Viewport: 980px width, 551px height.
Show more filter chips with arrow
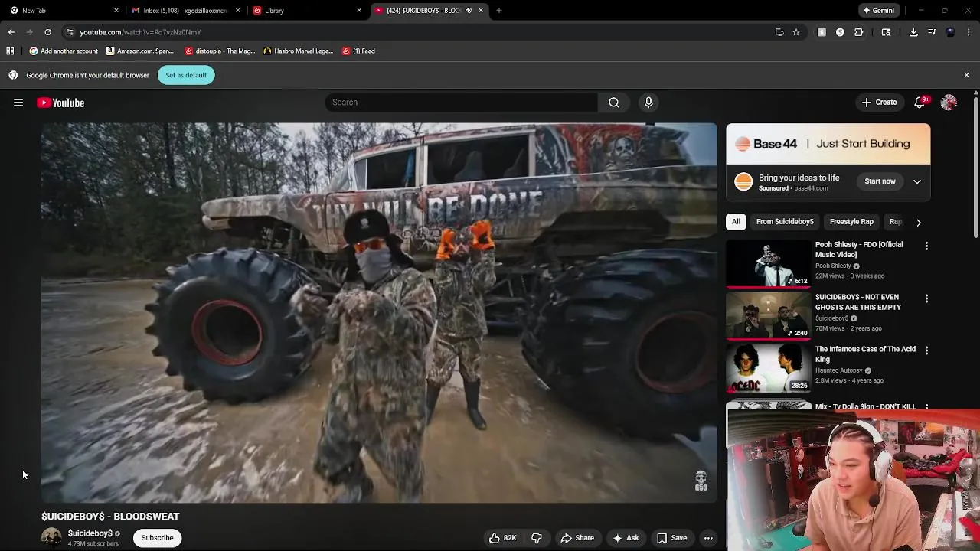(x=919, y=222)
